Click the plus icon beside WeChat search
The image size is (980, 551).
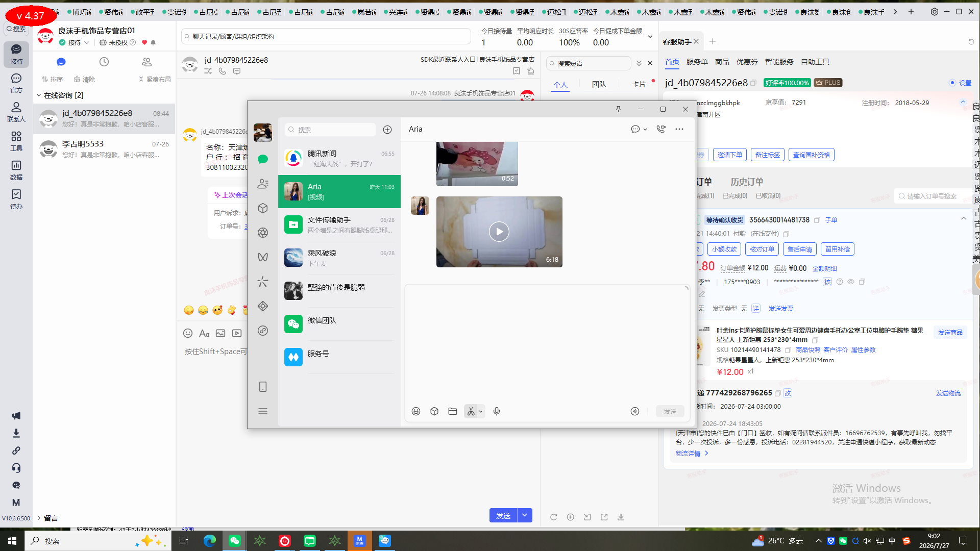tap(387, 130)
